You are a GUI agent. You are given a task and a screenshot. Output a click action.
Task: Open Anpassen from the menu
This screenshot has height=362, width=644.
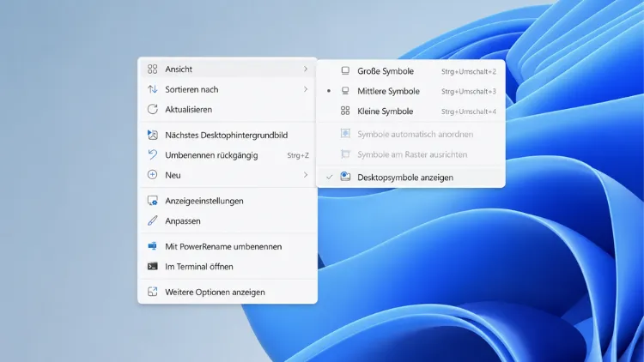tap(228, 220)
